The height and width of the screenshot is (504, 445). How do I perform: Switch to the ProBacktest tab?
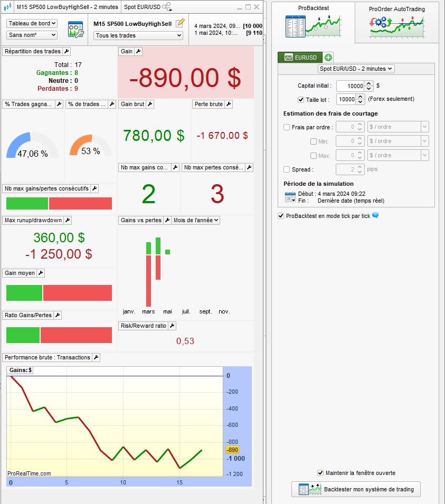314,22
